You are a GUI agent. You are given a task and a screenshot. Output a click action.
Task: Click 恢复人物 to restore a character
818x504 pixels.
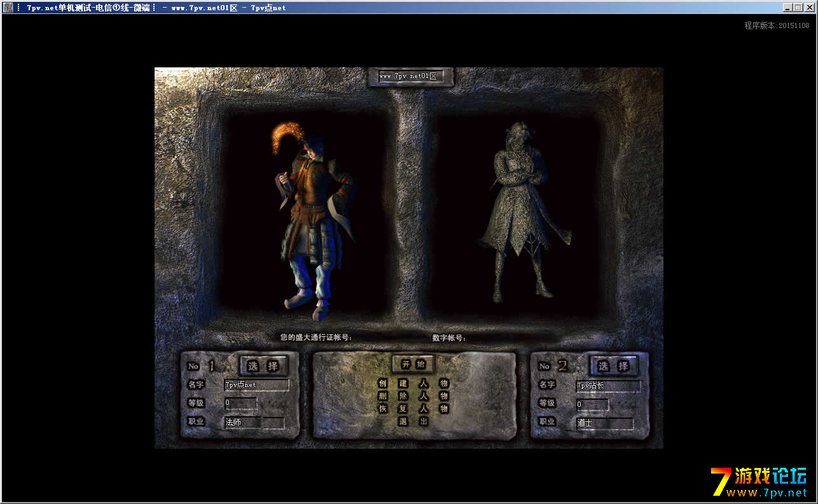[x=413, y=409]
